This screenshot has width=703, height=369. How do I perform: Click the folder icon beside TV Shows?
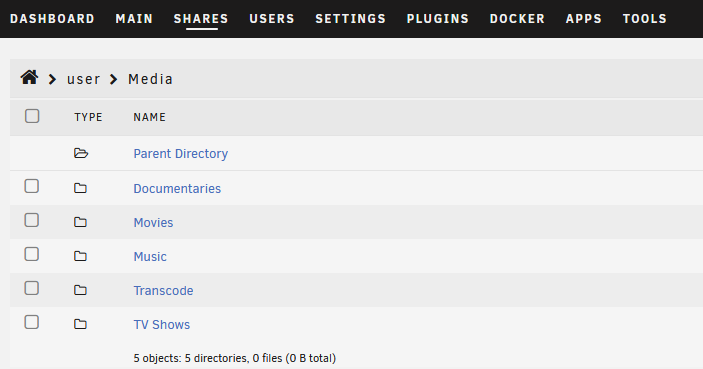pos(80,324)
